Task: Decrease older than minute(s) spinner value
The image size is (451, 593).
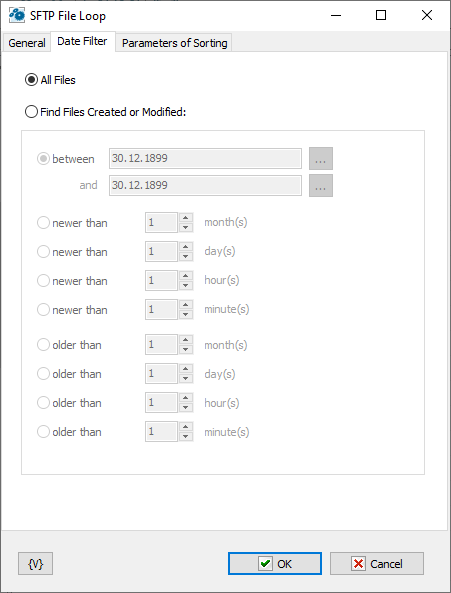Action: pos(185,436)
